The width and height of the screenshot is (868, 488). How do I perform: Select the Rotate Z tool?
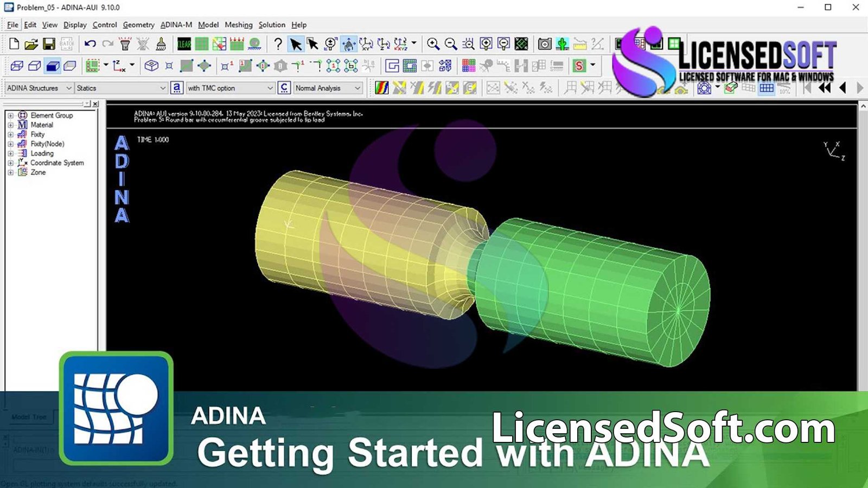point(384,44)
